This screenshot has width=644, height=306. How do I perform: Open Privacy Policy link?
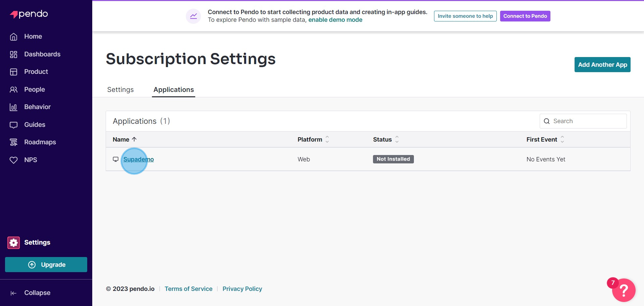coord(242,289)
